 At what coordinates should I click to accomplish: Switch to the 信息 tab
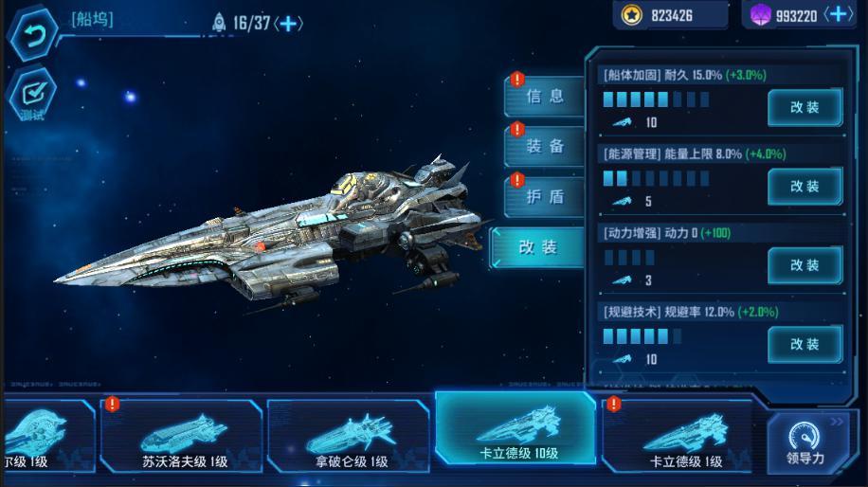click(545, 97)
